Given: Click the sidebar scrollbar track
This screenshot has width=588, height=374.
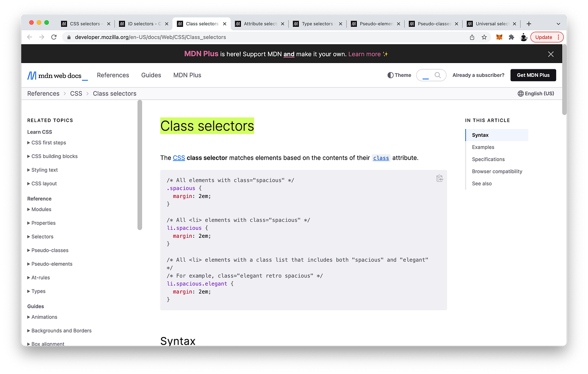Looking at the screenshot, I should pyautogui.click(x=139, y=168).
